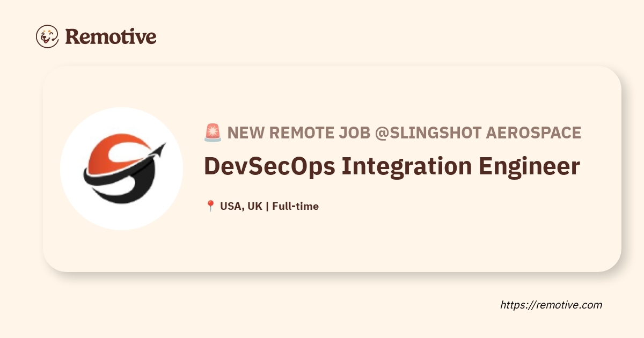Viewport: 644px width, 338px height.
Task: Select the @SLINGSHOT AEROSPACE company mention
Action: [478, 133]
